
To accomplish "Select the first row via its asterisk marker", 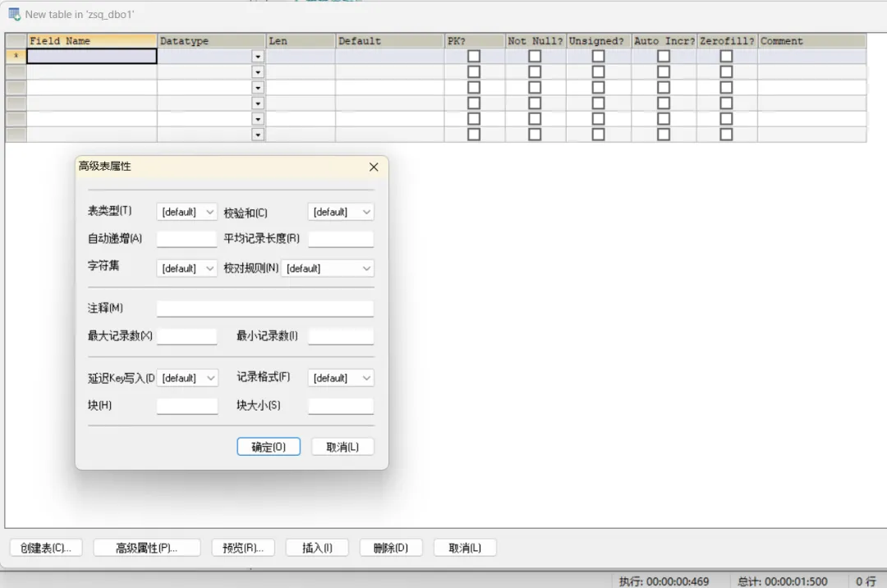I will click(16, 56).
